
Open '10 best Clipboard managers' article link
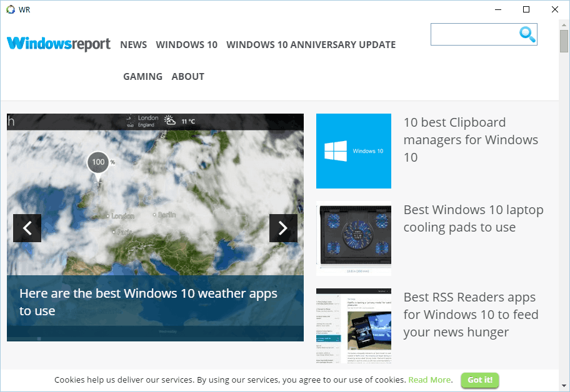(471, 140)
